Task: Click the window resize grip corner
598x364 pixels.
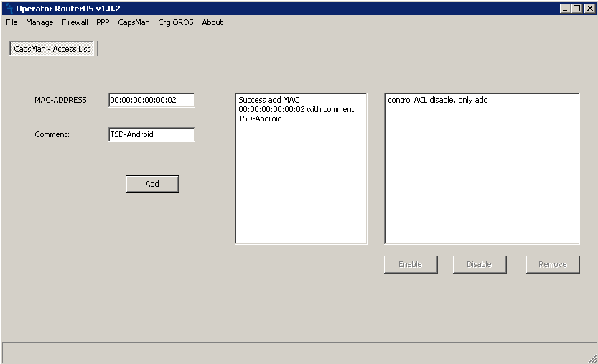Action: point(592,358)
